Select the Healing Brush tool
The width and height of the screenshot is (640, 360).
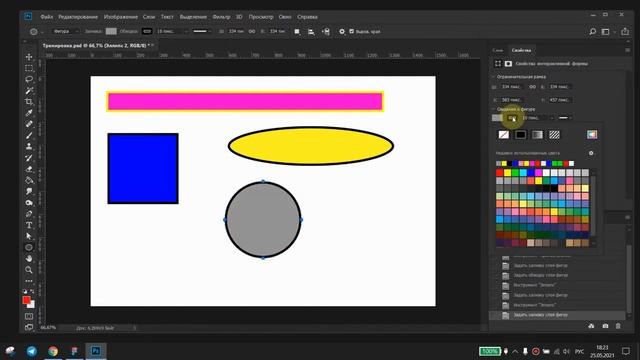pyautogui.click(x=29, y=124)
